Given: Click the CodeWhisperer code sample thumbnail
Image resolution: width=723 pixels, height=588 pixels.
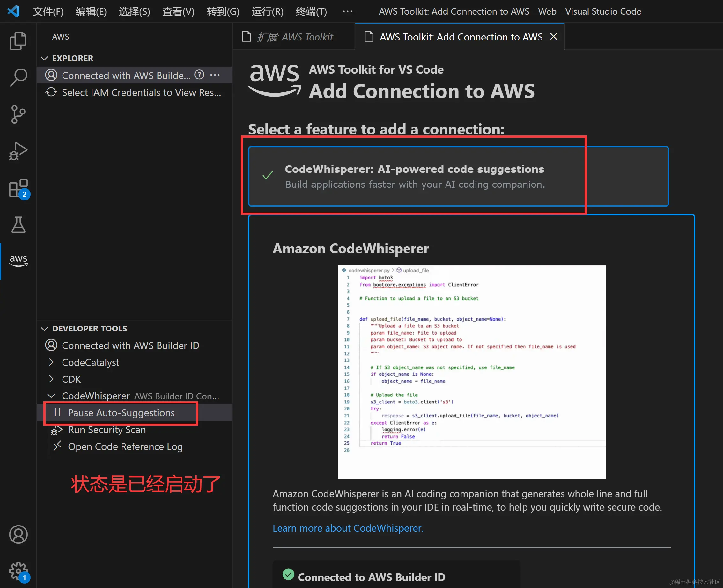Looking at the screenshot, I should (471, 371).
